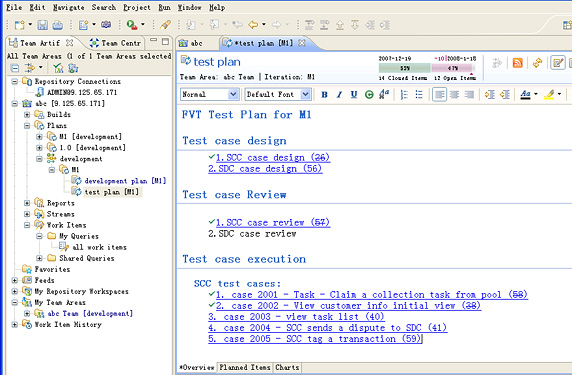Click the increase indent icon

(490, 95)
